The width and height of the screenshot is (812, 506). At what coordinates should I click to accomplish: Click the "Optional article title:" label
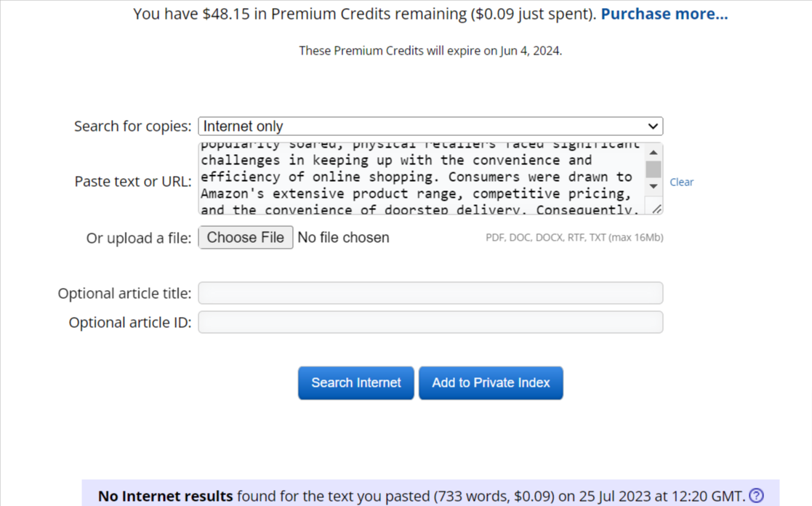pos(125,294)
